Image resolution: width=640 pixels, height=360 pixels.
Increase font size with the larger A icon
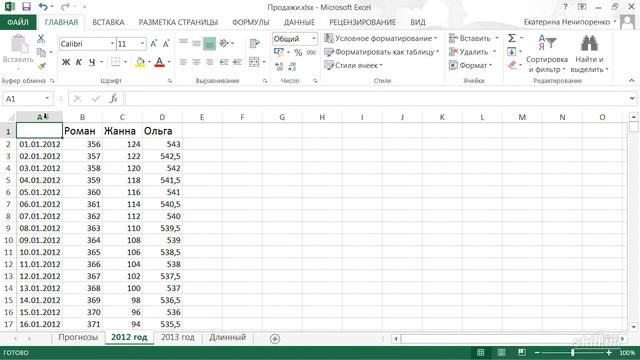point(154,44)
